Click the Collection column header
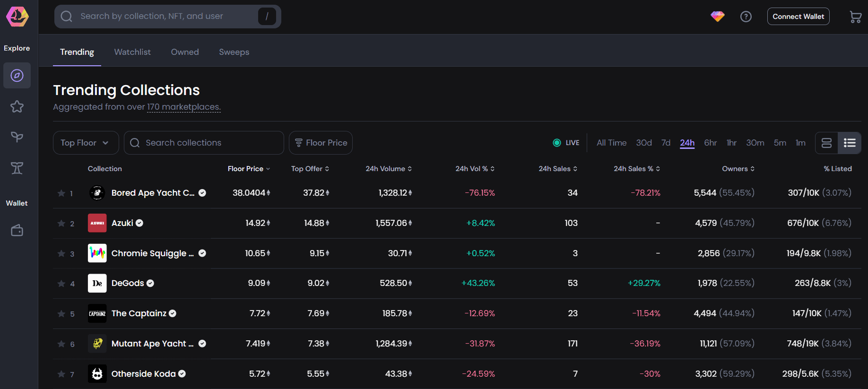 pyautogui.click(x=104, y=169)
